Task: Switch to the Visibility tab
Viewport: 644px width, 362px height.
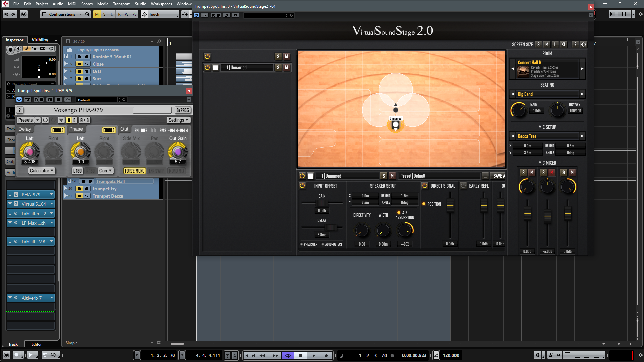Action: pos(40,40)
